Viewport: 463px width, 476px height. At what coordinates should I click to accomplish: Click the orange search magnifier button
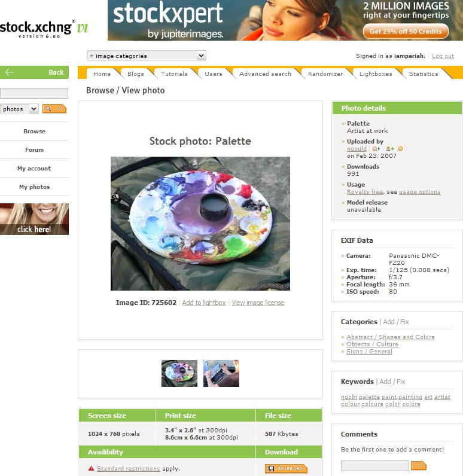click(x=54, y=109)
